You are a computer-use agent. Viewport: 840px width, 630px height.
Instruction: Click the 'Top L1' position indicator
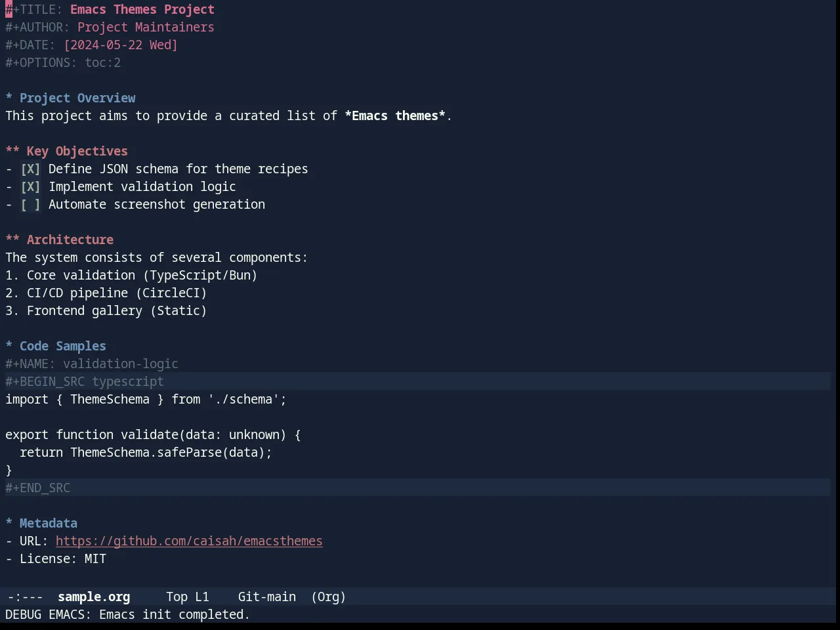tap(187, 597)
